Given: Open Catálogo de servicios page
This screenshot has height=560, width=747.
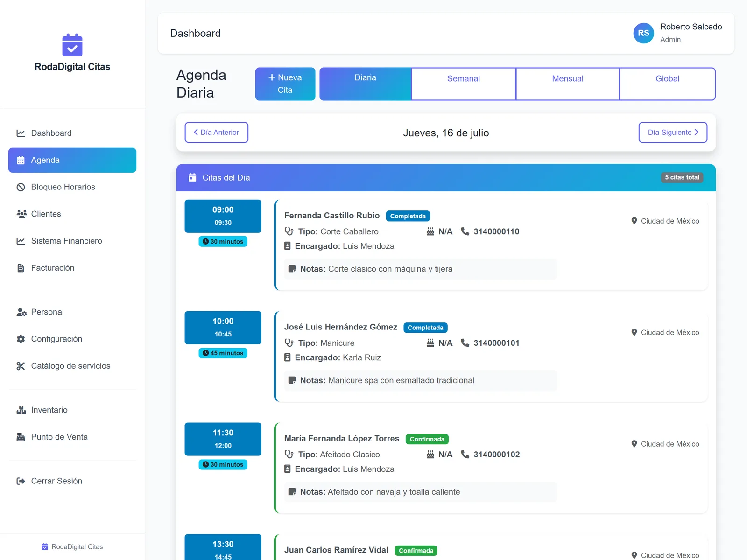Looking at the screenshot, I should point(72,366).
